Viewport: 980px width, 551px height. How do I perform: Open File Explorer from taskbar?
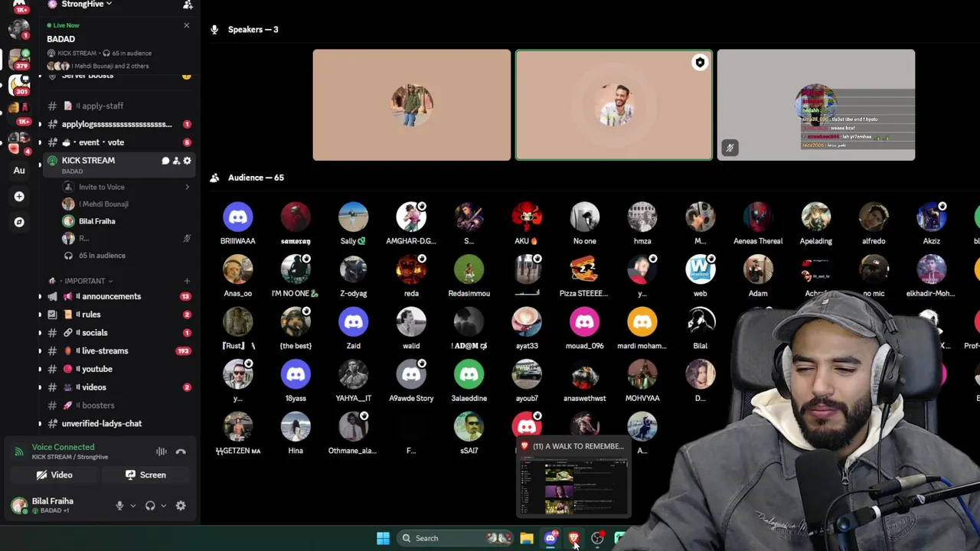[x=527, y=538]
